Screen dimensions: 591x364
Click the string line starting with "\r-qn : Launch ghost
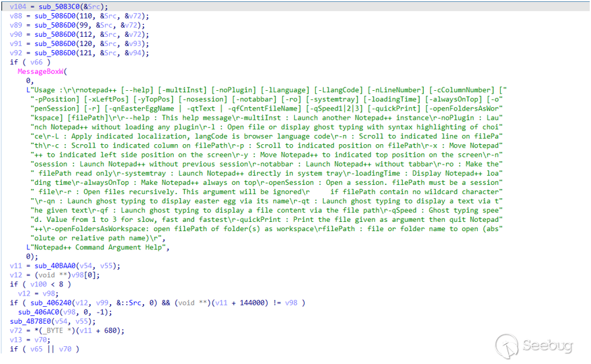coord(267,201)
